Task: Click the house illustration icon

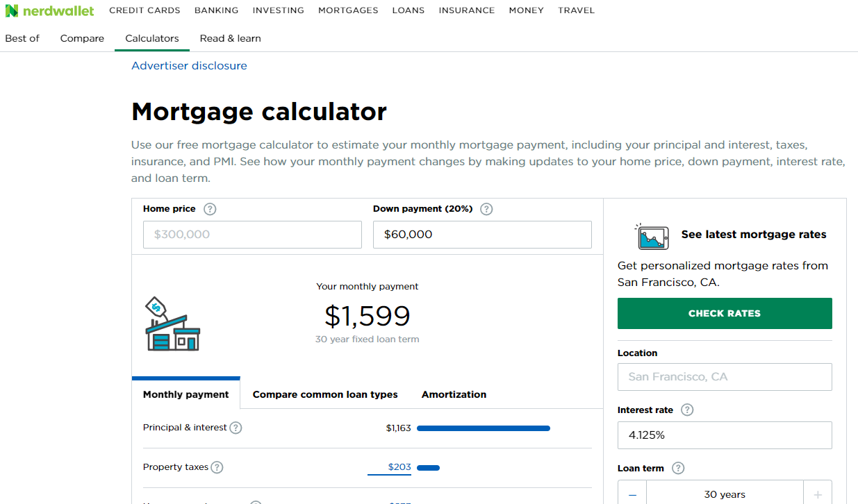Action: pos(172,324)
